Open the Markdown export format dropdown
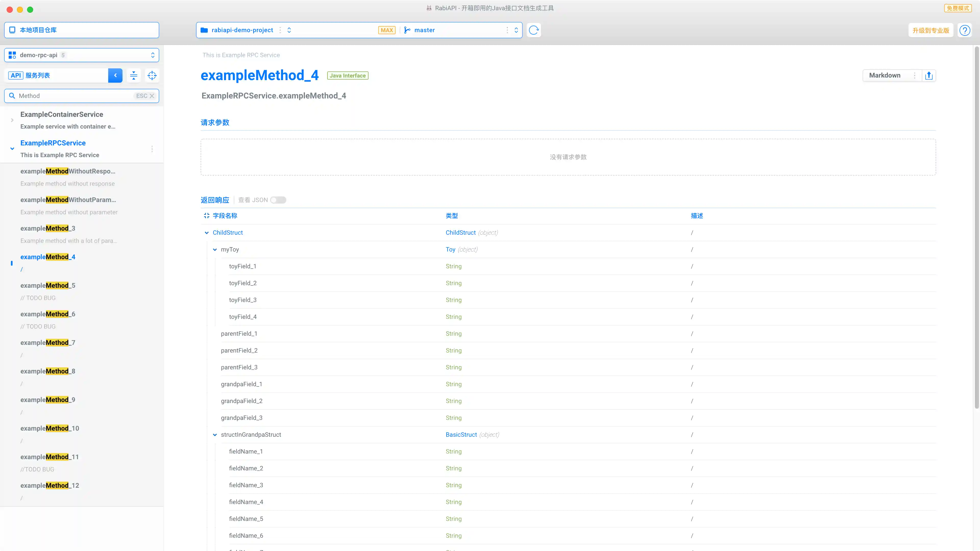The image size is (980, 551). [x=891, y=75]
